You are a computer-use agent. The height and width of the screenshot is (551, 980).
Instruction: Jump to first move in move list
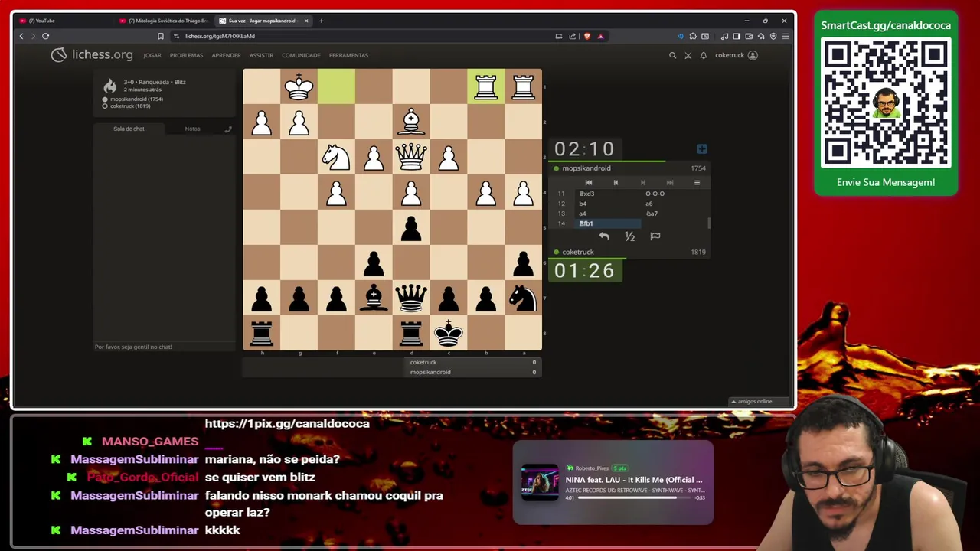(588, 182)
